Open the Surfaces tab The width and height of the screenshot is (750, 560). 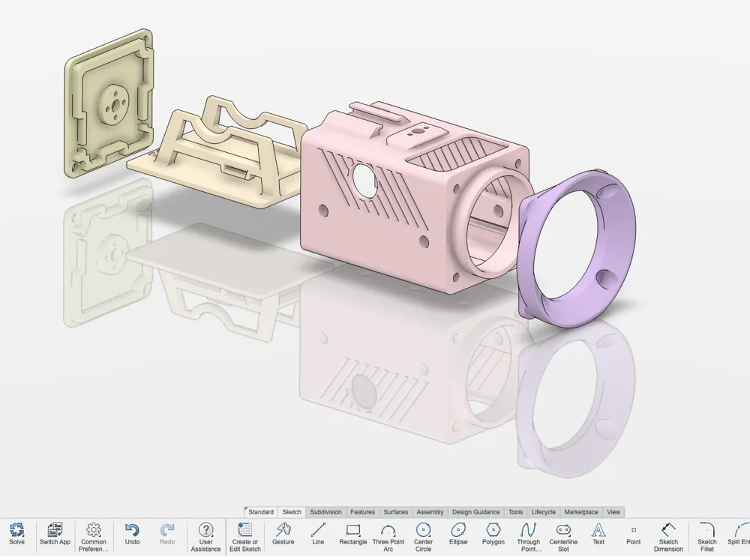pyautogui.click(x=395, y=512)
